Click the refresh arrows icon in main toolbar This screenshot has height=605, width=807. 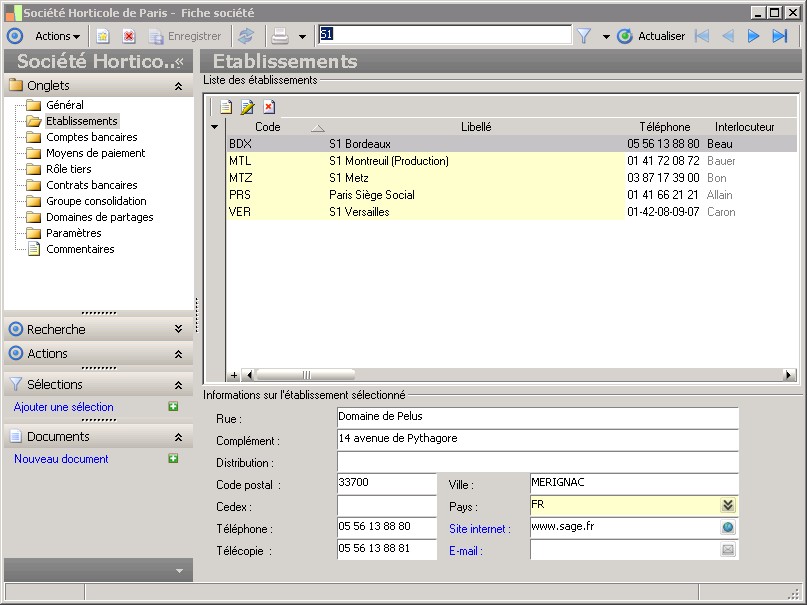(245, 36)
